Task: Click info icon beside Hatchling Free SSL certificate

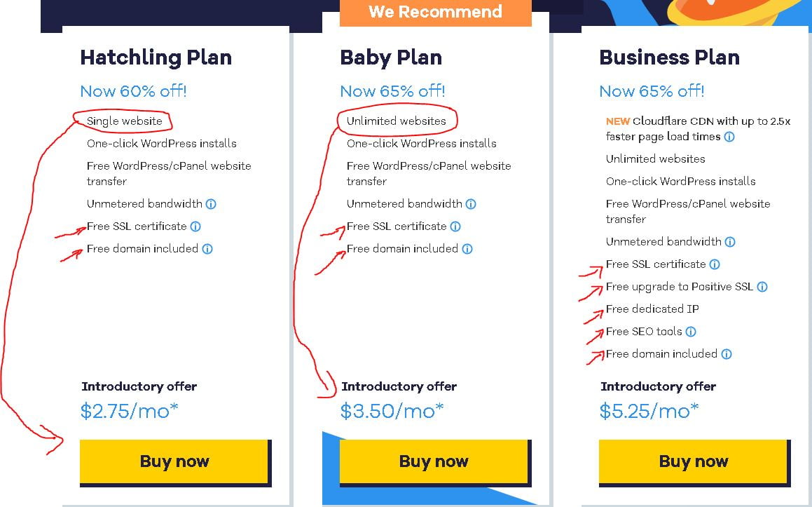Action: [x=195, y=227]
